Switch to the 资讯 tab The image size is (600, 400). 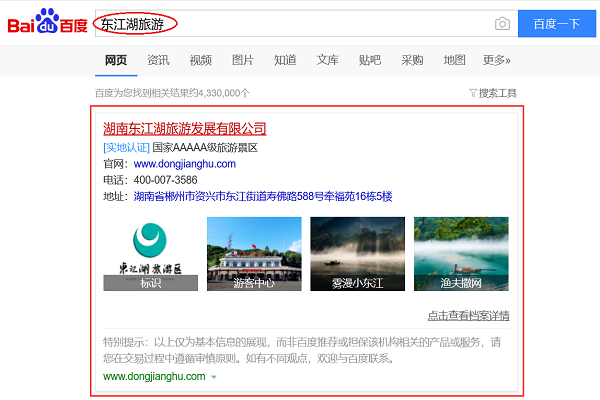tap(158, 60)
